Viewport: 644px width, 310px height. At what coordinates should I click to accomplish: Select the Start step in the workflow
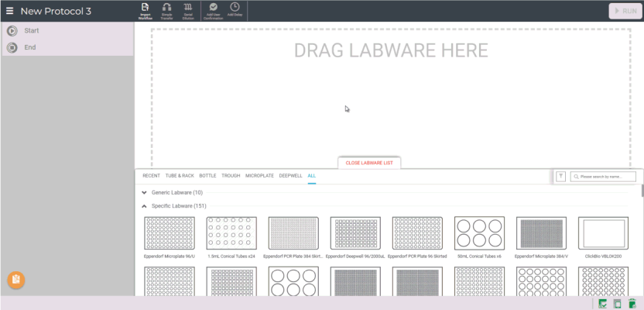(67, 30)
